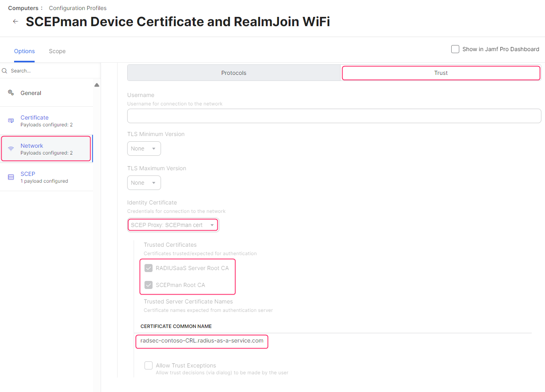Click the General gears icon
545x392 pixels.
click(11, 93)
